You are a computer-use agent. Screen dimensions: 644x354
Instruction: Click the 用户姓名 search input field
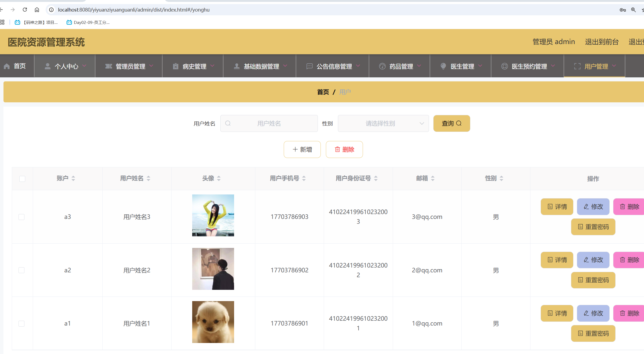[269, 124]
